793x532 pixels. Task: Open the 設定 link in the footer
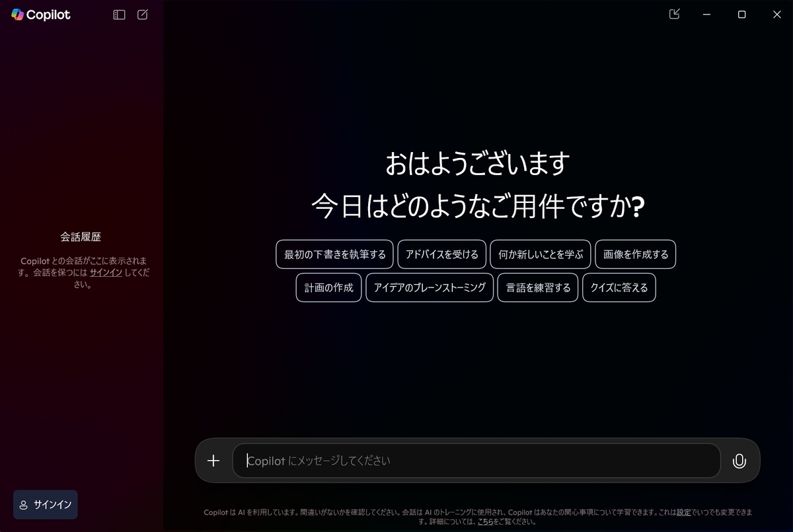[x=683, y=512]
